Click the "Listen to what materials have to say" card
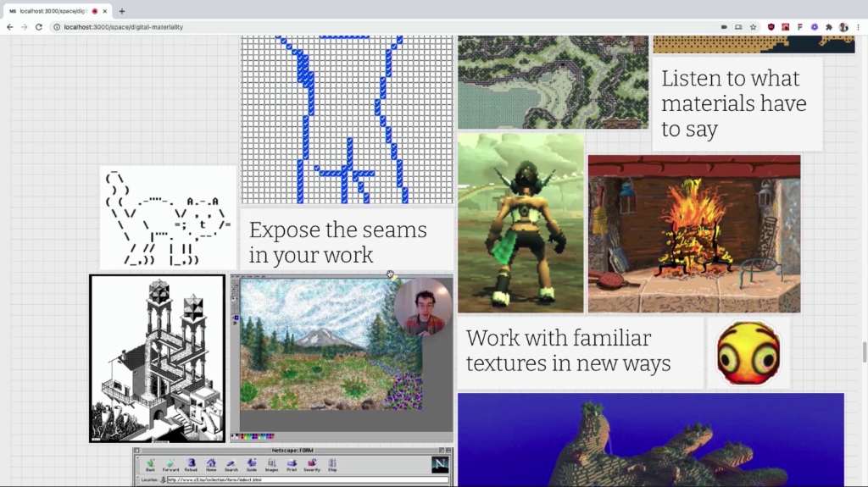Viewport: 868px width, 487px height. click(x=737, y=103)
